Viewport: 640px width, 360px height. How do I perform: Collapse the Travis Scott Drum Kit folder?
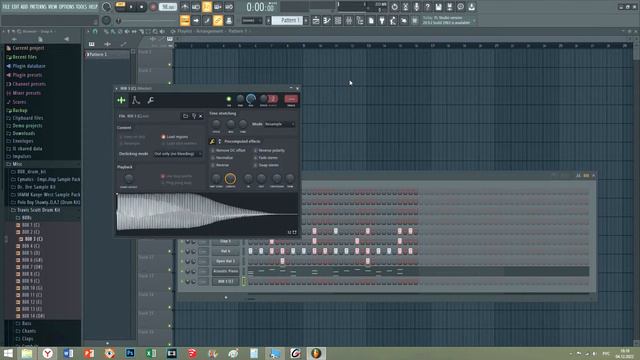tap(39, 210)
